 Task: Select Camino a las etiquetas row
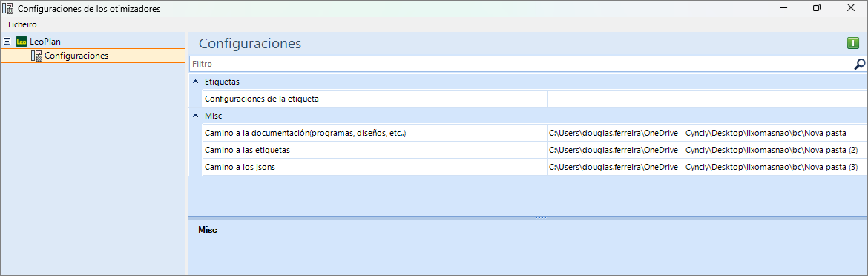(375, 150)
